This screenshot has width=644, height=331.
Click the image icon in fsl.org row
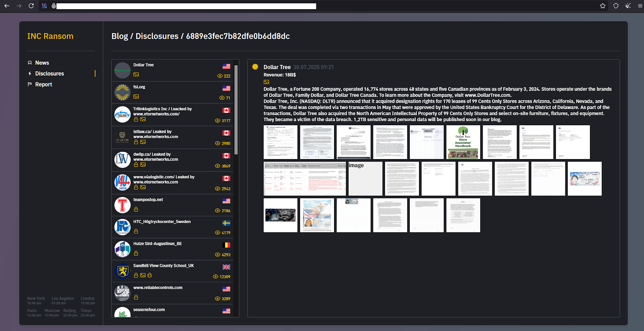point(136,97)
